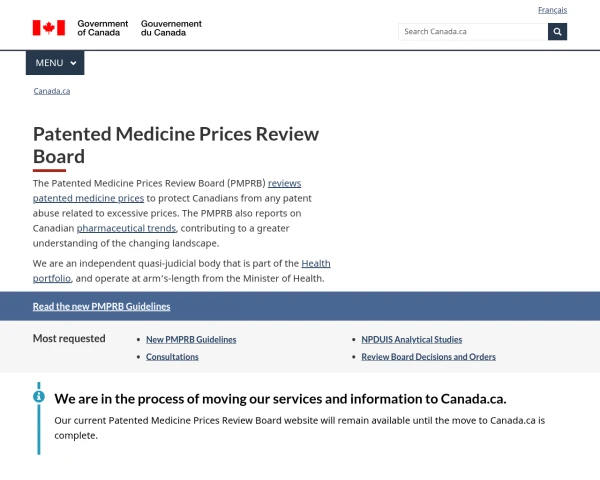Click the moving services to Canada.ca notice heading
Image resolution: width=600 pixels, height=480 pixels.
pos(280,398)
